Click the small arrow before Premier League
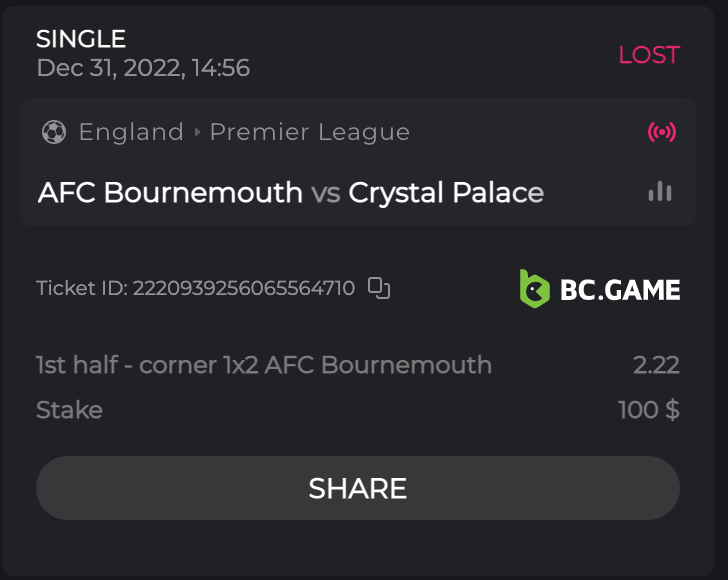 pyautogui.click(x=197, y=132)
